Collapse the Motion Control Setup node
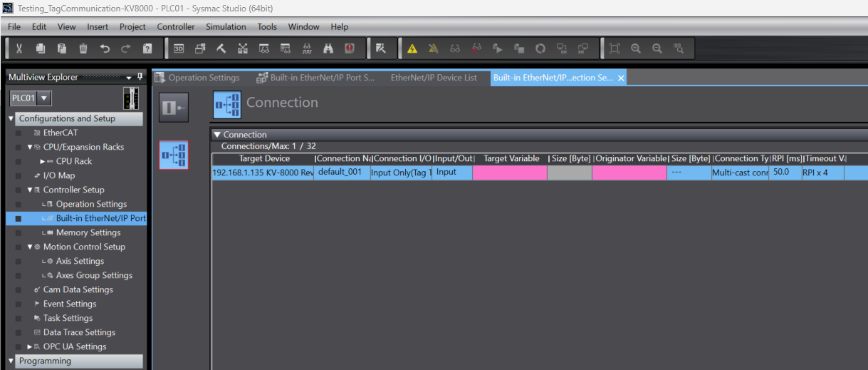Viewport: 868px width, 370px height. click(x=30, y=247)
